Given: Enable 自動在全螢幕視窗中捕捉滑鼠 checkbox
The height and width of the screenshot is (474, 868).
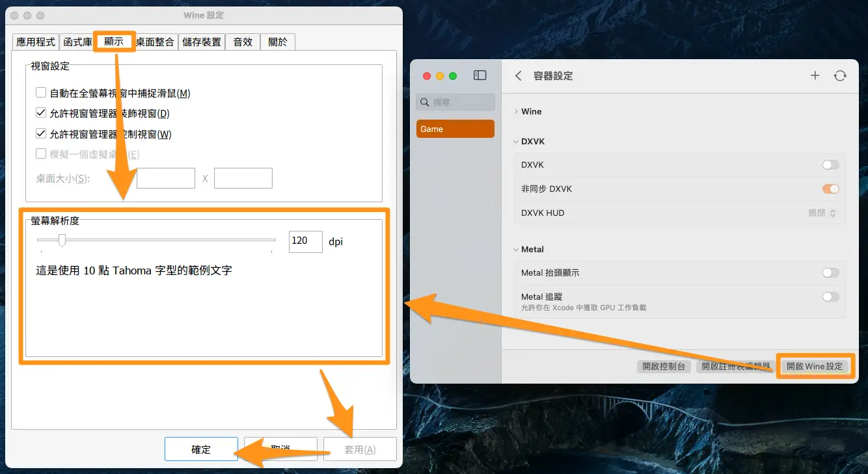Looking at the screenshot, I should coord(41,93).
